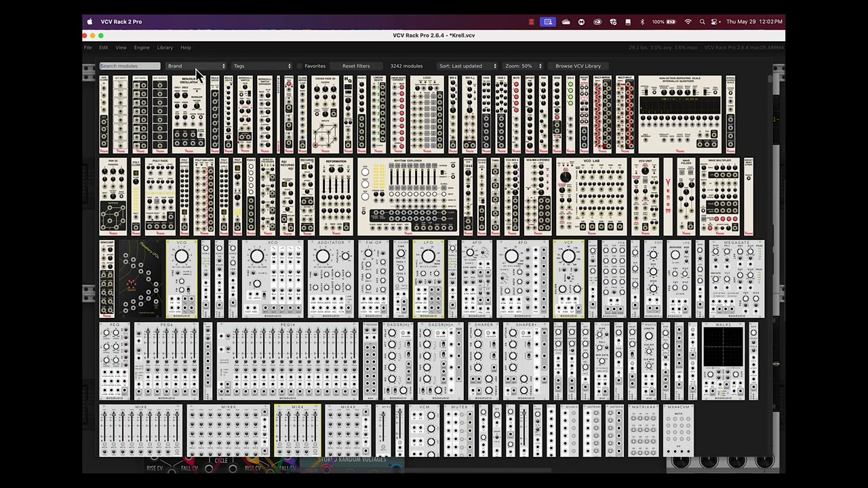Open the Zoom: 50% dropdown
Viewport: 868px width, 488px height.
523,66
